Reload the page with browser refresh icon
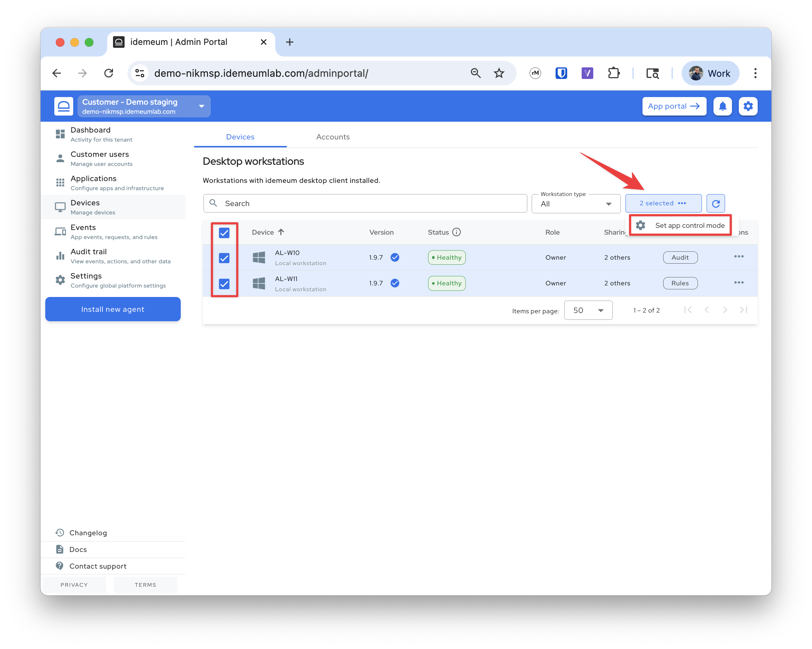The height and width of the screenshot is (649, 812). pyautogui.click(x=109, y=73)
